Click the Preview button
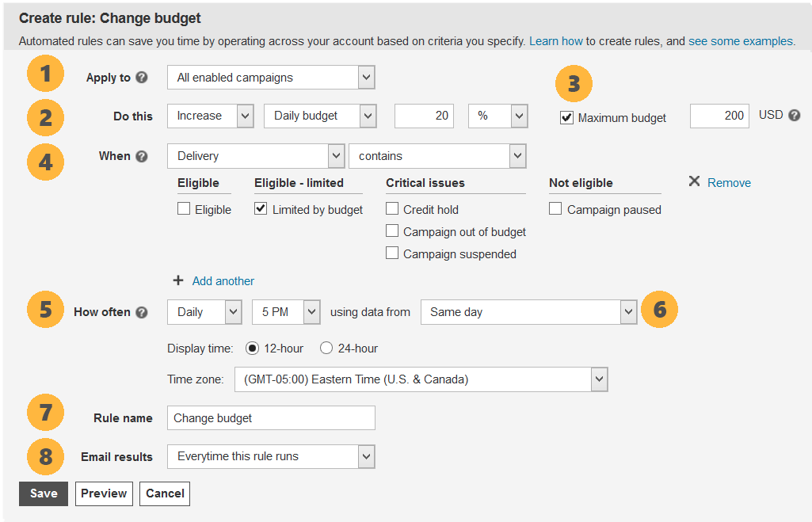 tap(104, 493)
